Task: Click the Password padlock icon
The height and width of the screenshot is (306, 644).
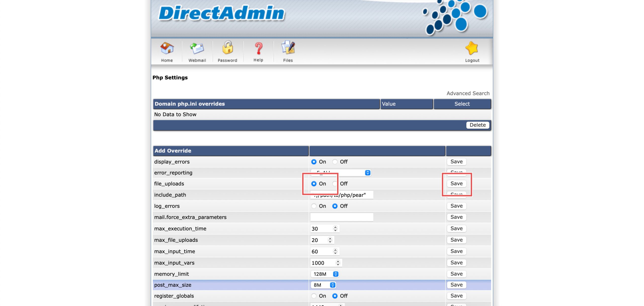Action: pos(227,48)
